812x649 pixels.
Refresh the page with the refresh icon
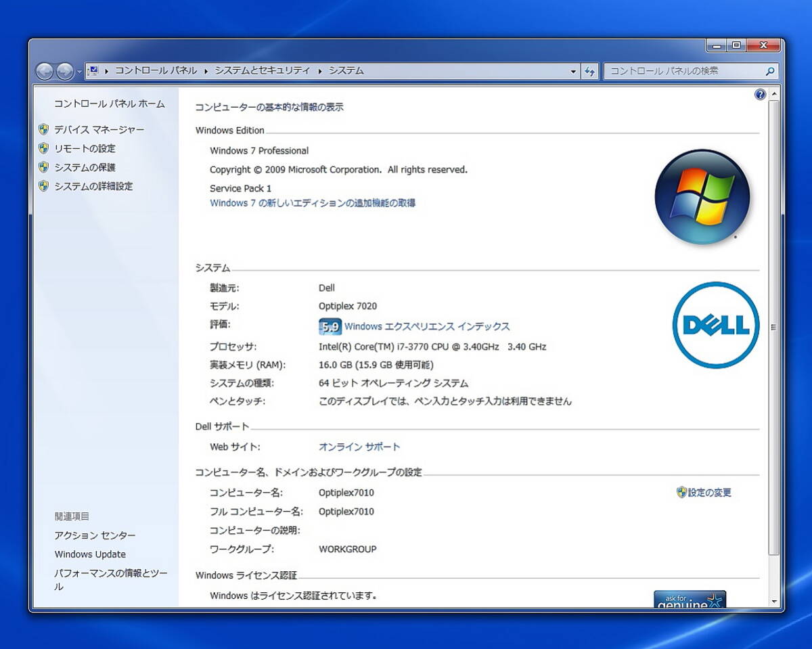point(589,71)
